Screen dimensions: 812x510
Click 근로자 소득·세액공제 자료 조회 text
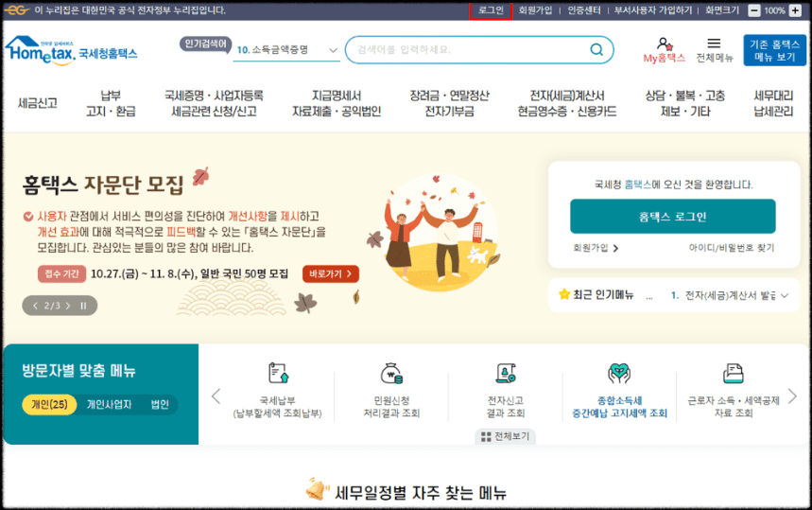pyautogui.click(x=734, y=407)
